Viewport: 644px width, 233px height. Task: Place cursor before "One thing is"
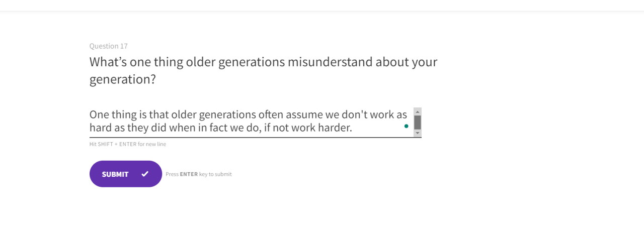coord(90,114)
